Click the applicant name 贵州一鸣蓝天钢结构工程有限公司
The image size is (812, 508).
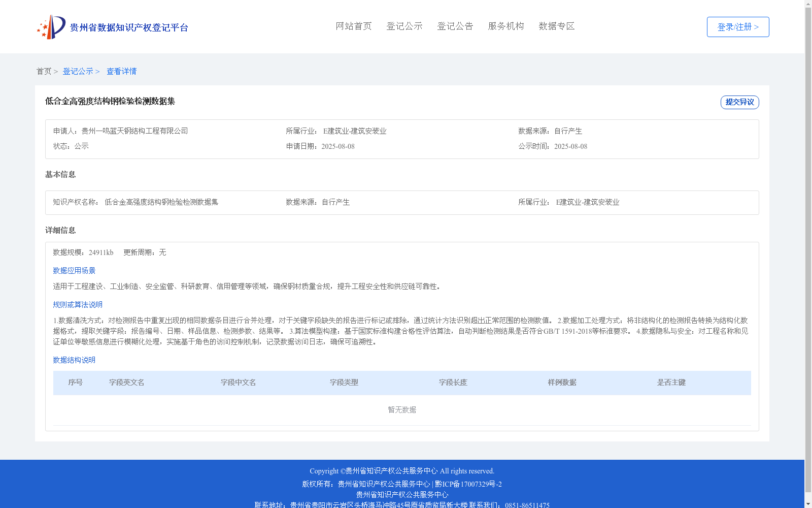[x=135, y=131]
